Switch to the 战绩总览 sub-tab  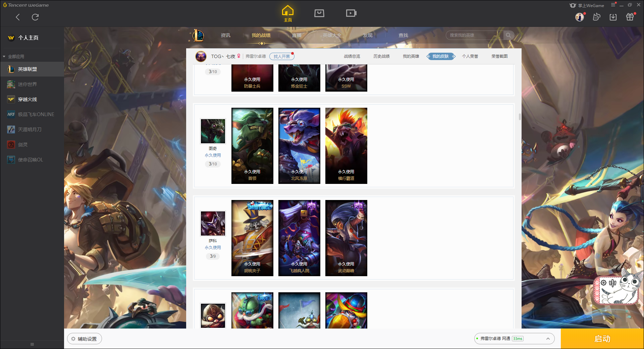[352, 56]
